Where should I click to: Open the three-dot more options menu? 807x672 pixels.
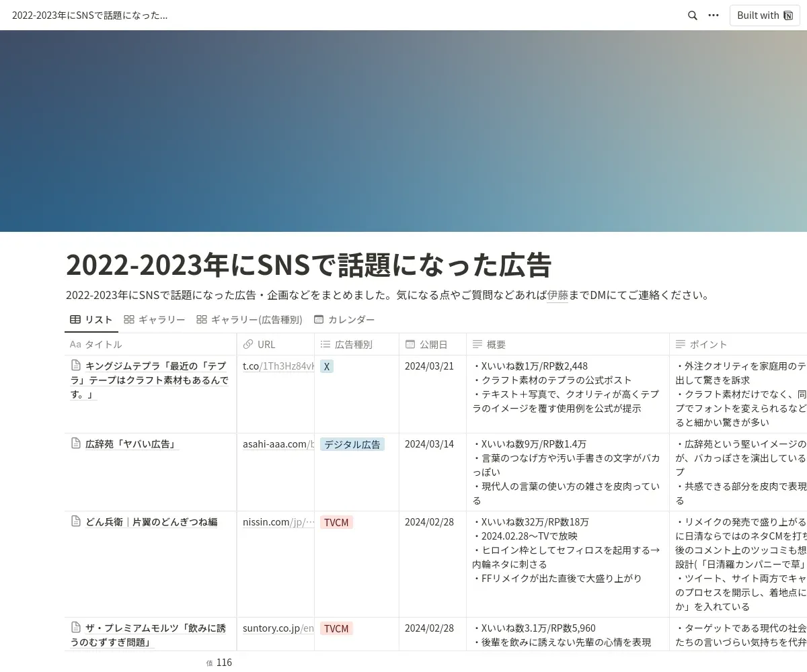coord(714,15)
